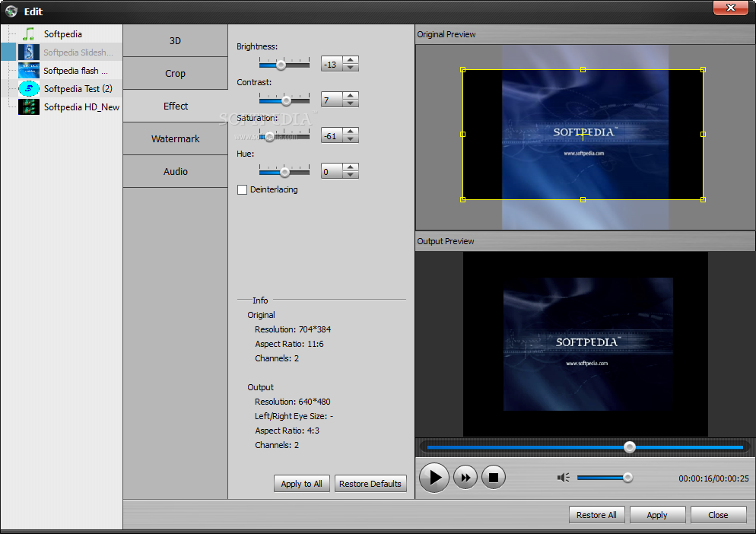Enable the Deinterlacing checkbox

coord(242,189)
